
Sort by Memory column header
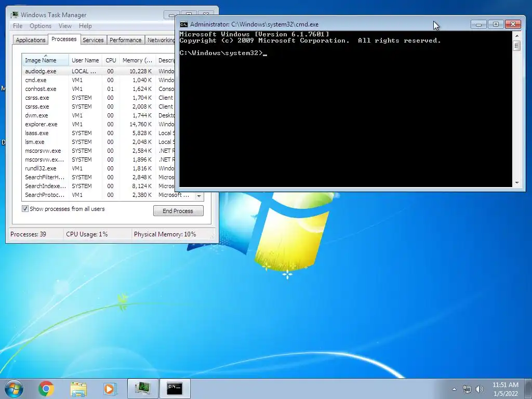click(137, 60)
